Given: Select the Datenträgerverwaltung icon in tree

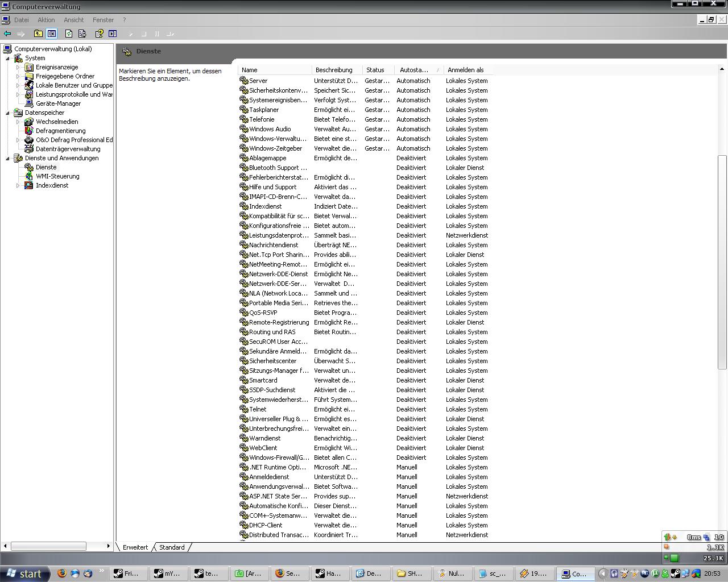Looking at the screenshot, I should (29, 149).
